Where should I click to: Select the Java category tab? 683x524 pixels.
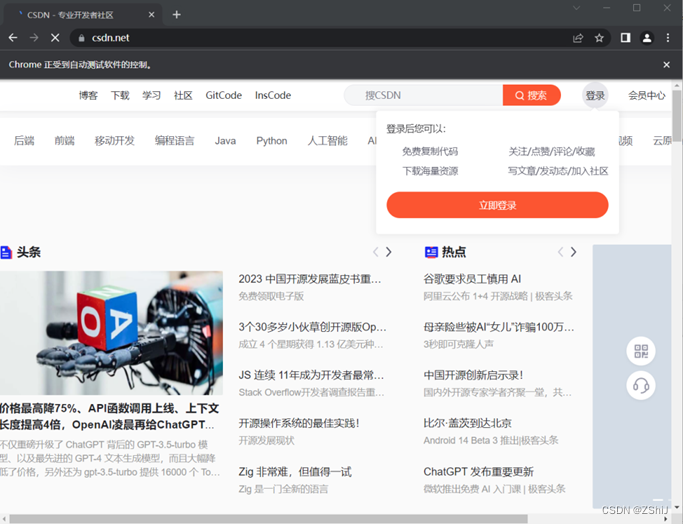pyautogui.click(x=225, y=141)
